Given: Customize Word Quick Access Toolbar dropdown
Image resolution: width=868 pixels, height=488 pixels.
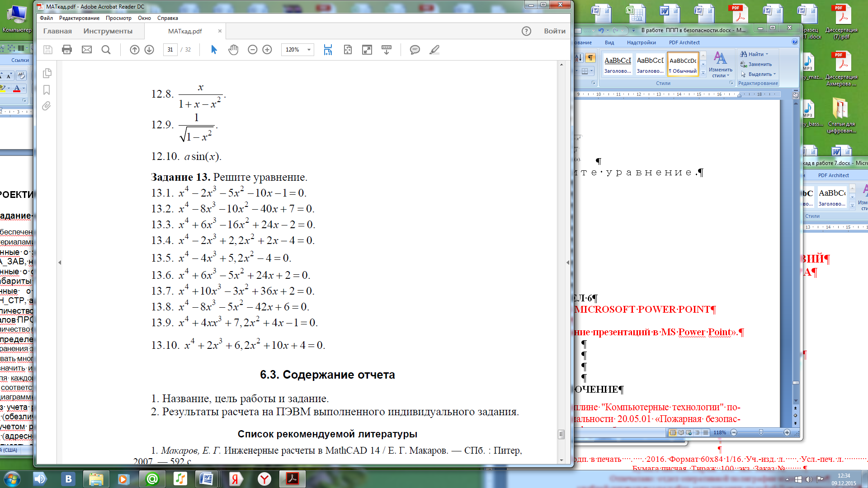Looking at the screenshot, I should (x=633, y=30).
